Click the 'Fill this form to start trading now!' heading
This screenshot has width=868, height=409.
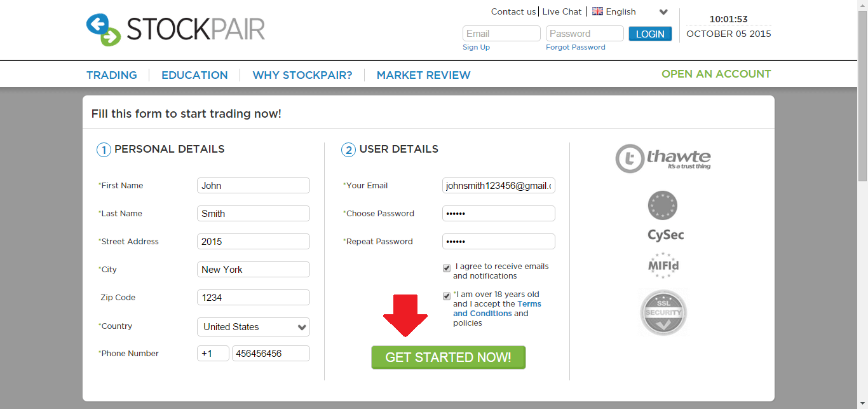point(186,114)
